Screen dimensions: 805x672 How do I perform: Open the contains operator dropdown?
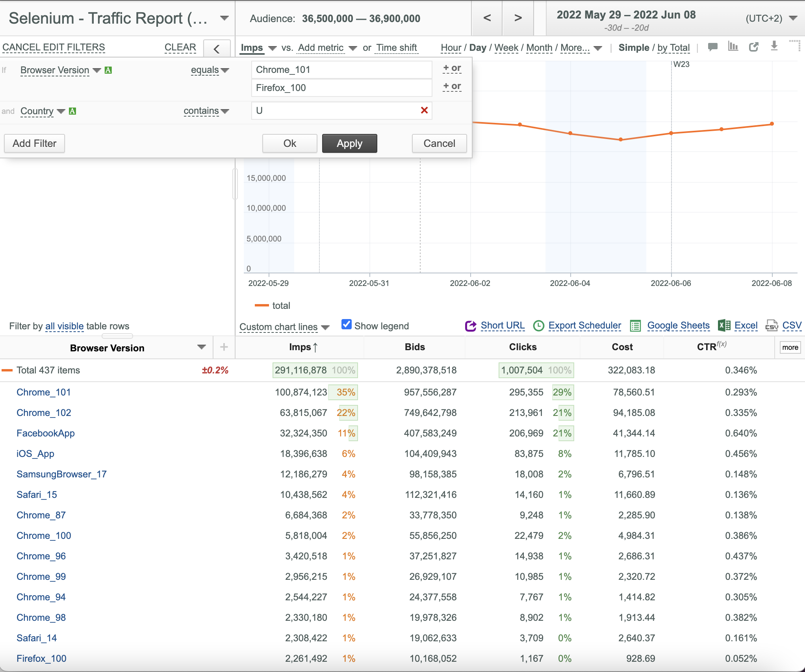225,111
